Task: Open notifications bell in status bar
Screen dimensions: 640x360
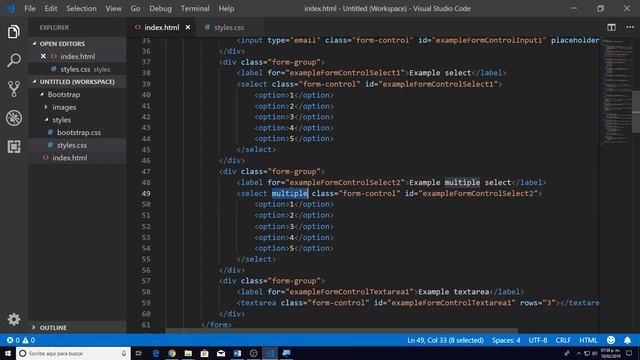Action: coord(627,340)
